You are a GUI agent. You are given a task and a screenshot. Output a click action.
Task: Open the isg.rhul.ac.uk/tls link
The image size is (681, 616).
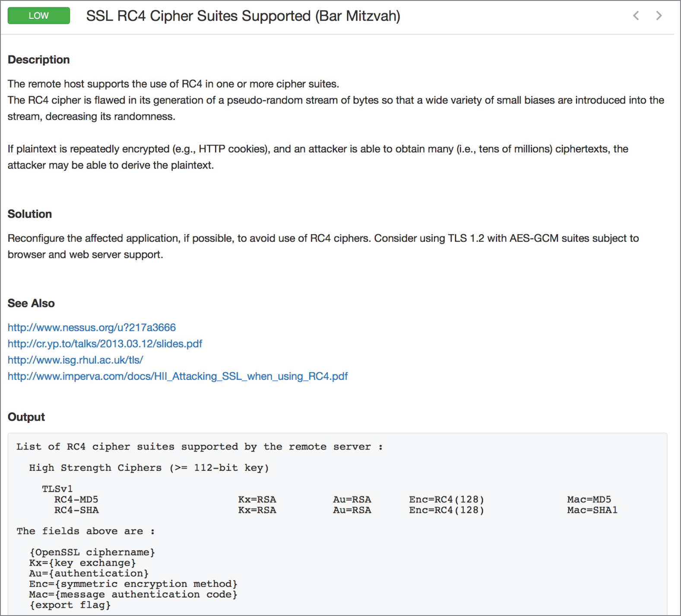pyautogui.click(x=75, y=360)
